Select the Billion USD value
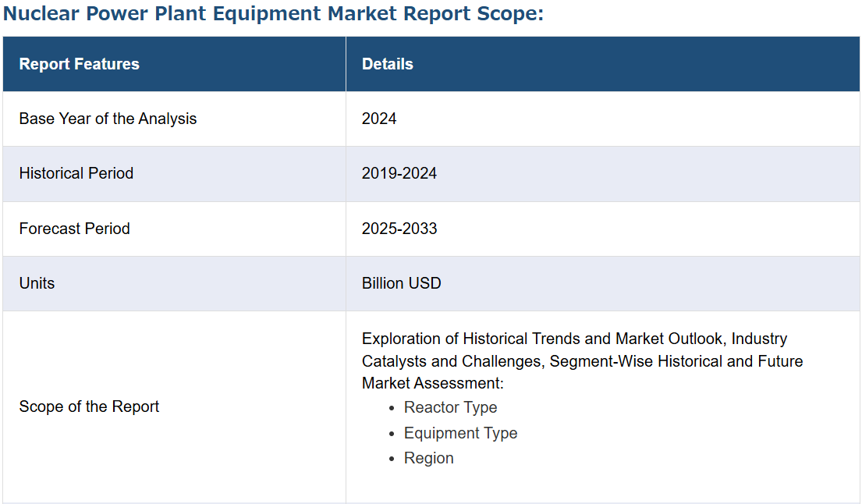This screenshot has height=504, width=862. tap(401, 283)
